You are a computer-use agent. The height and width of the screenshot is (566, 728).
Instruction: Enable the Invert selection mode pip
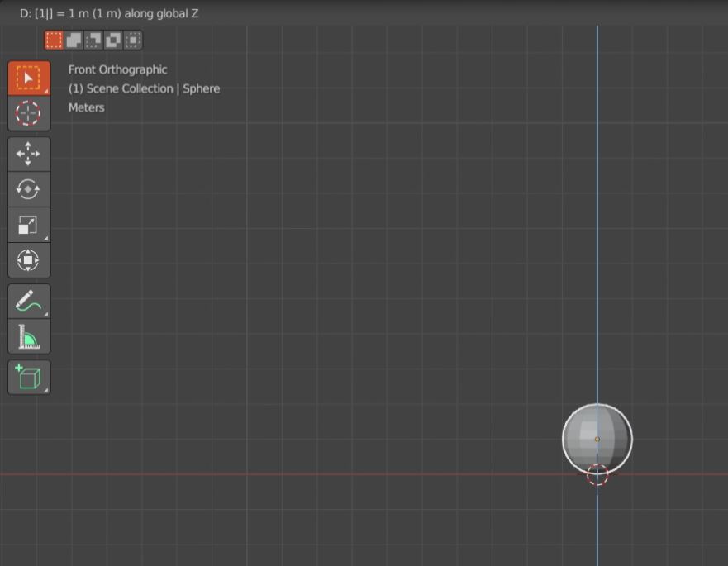coord(113,40)
